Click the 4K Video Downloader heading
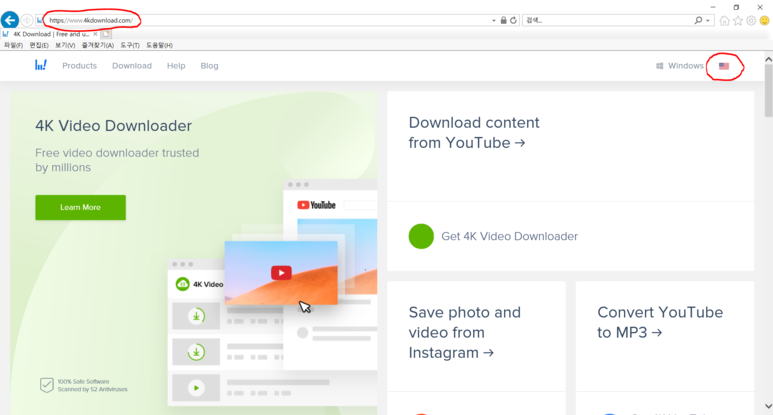The image size is (773, 415). click(113, 126)
